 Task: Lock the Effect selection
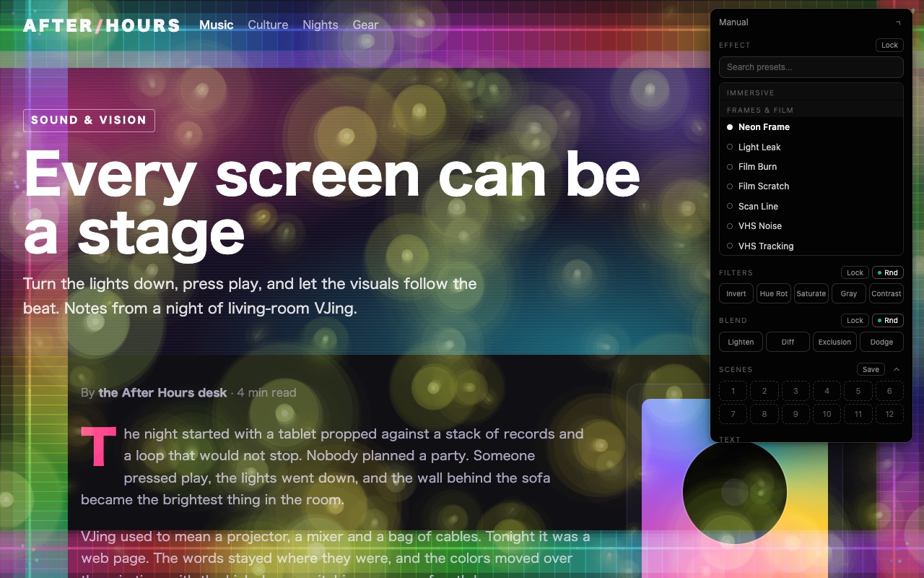[x=889, y=45]
